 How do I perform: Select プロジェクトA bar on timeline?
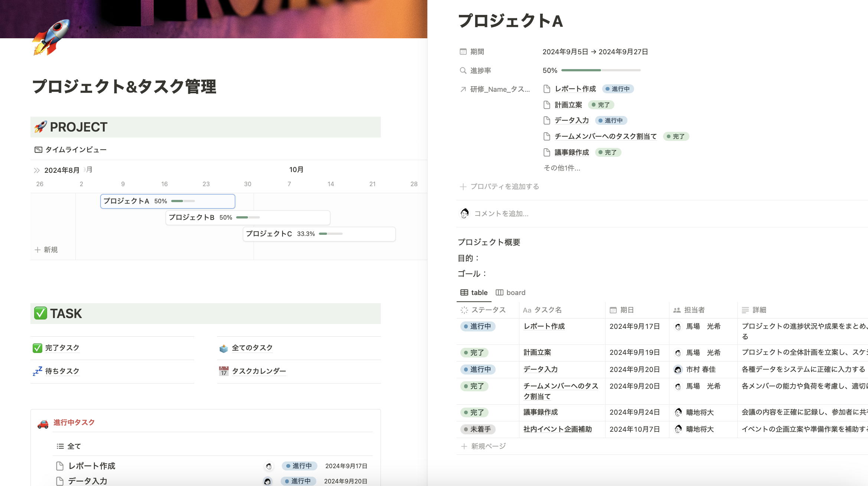pos(167,201)
